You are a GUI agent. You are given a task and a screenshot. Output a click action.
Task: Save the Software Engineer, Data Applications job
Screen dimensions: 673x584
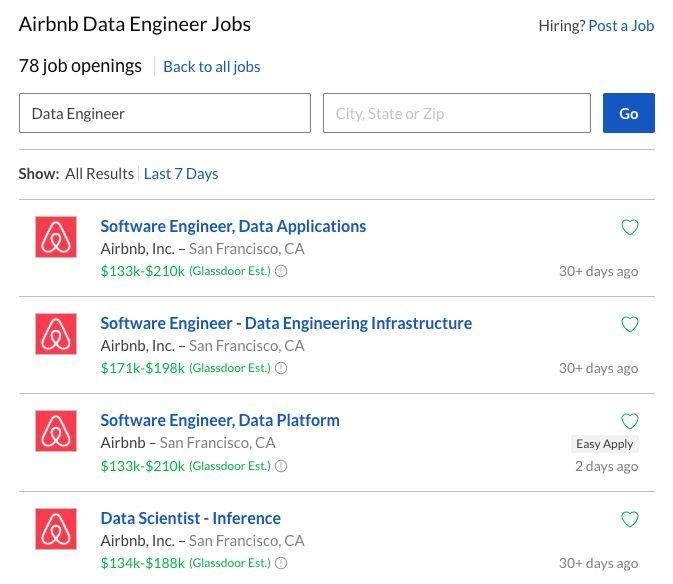point(630,227)
